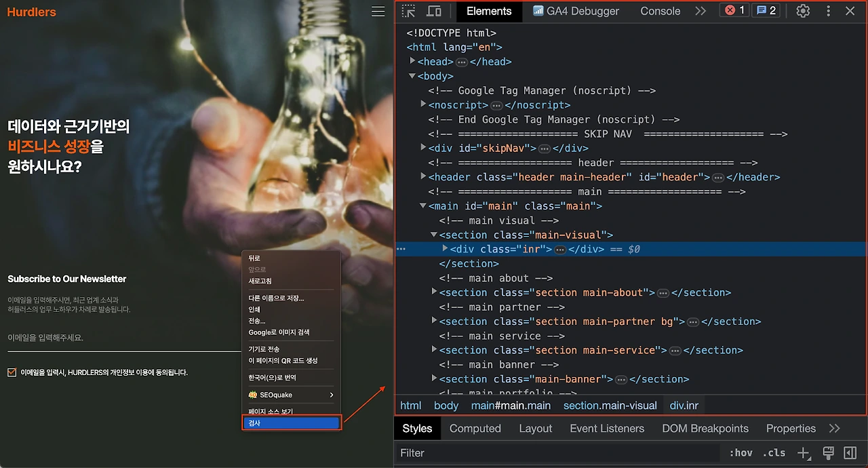The width and height of the screenshot is (868, 468).
Task: Switch to the Elements tab
Action: (489, 11)
